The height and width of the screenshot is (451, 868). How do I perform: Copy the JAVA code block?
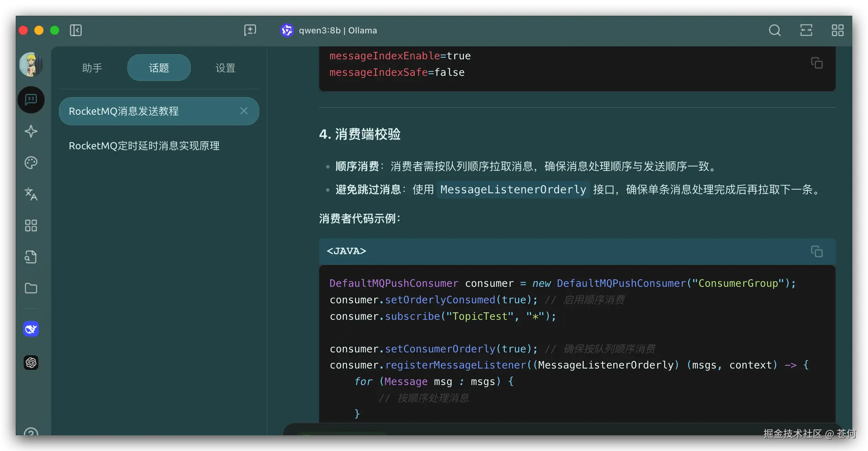pyautogui.click(x=817, y=251)
